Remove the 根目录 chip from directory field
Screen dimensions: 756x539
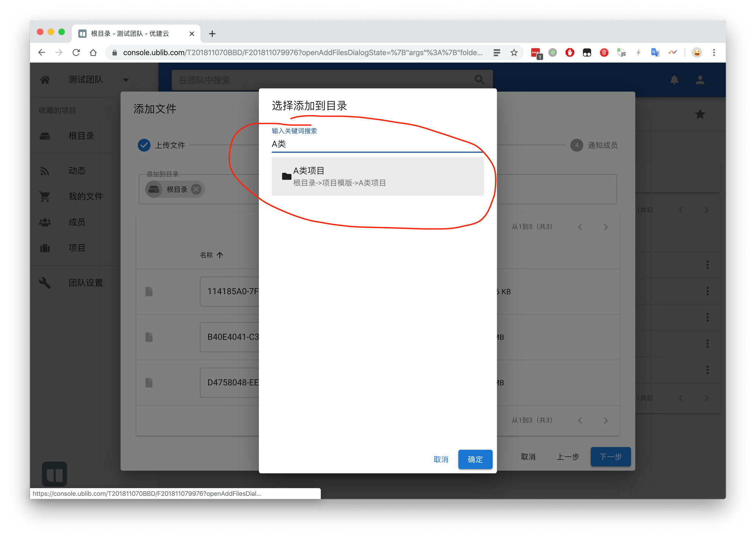[x=196, y=189]
